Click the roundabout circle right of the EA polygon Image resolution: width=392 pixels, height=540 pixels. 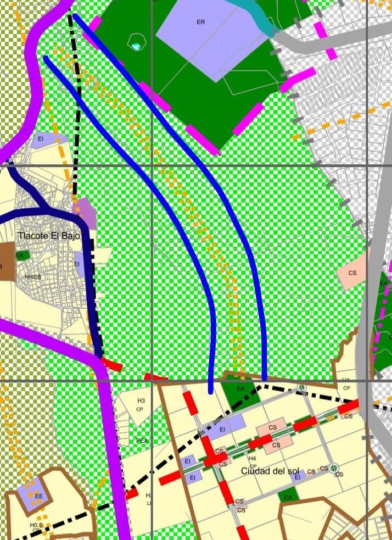click(301, 388)
